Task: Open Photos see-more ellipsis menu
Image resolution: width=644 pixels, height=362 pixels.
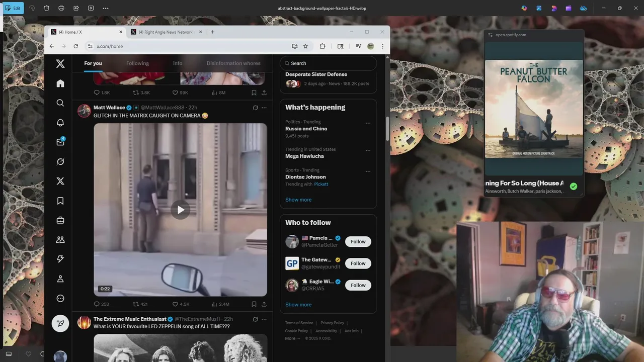Action: (106, 8)
